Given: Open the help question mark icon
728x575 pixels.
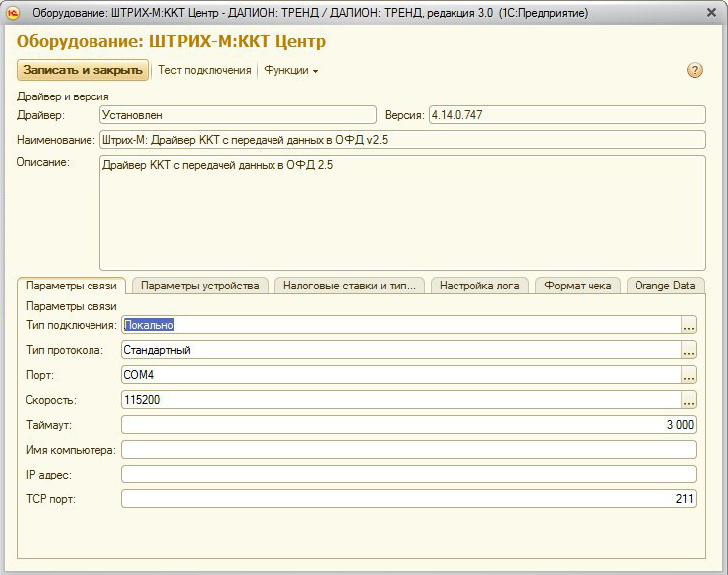Looking at the screenshot, I should pos(694,70).
